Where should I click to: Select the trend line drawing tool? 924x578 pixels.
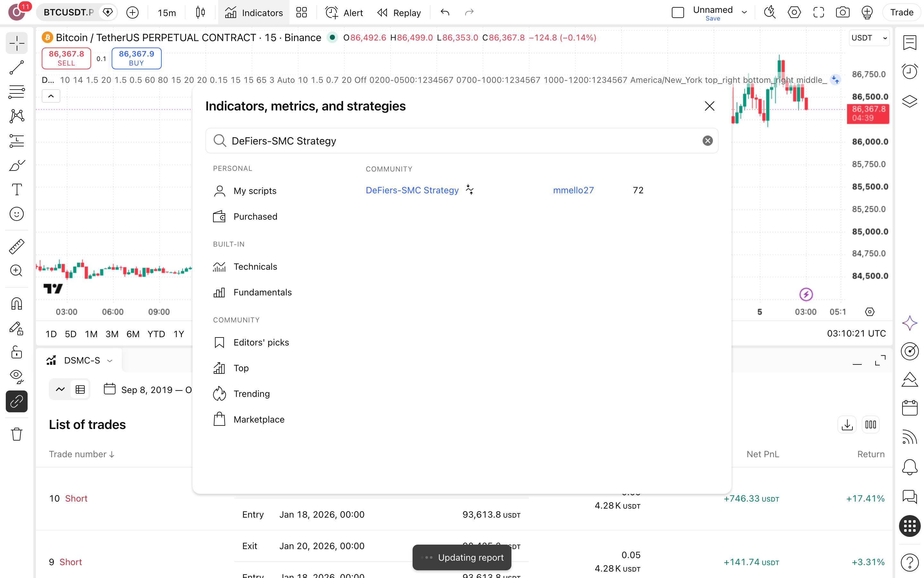click(x=16, y=68)
